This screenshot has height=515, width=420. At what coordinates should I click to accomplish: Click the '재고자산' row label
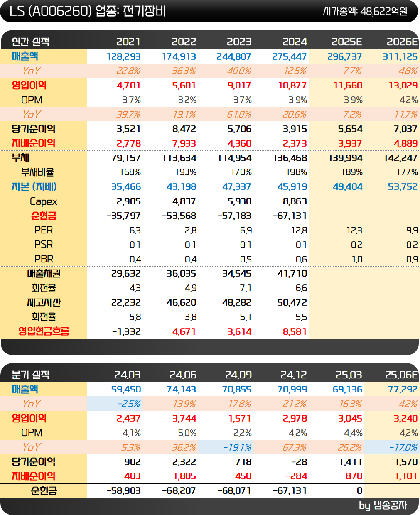[44, 303]
